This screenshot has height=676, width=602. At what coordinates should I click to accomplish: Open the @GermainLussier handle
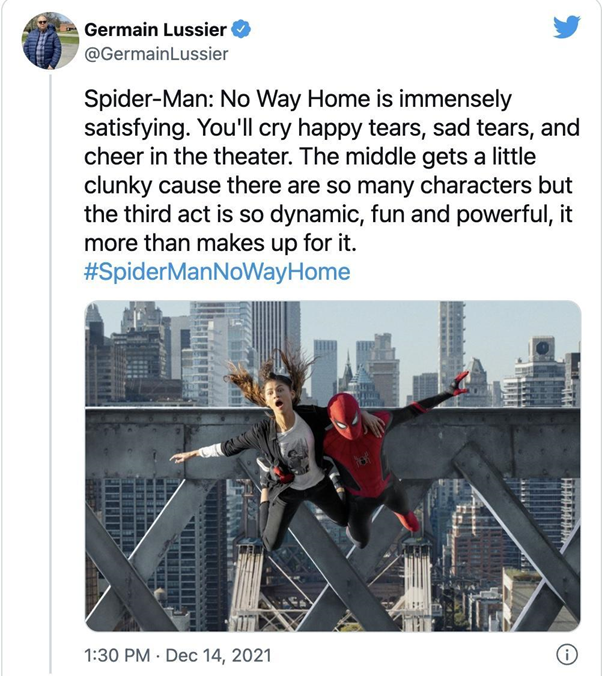click(156, 54)
